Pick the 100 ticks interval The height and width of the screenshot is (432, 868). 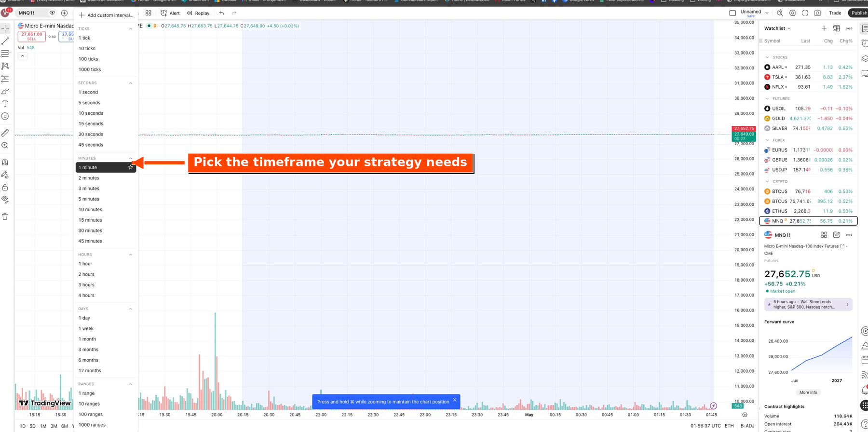click(x=106, y=59)
